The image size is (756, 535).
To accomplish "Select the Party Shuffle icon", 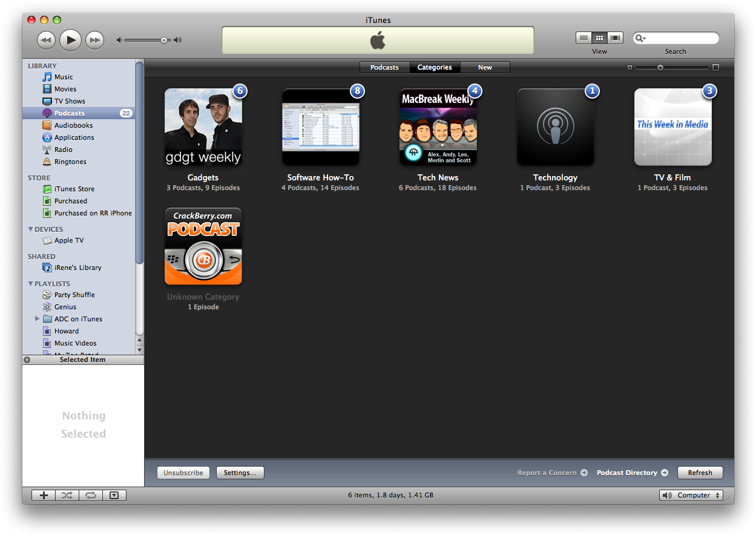I will (x=47, y=295).
